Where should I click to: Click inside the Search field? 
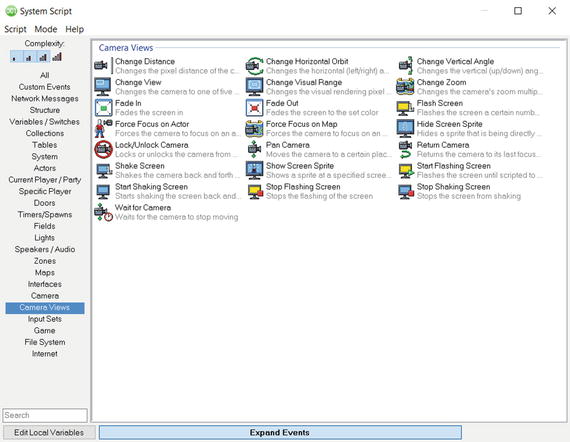(x=45, y=415)
